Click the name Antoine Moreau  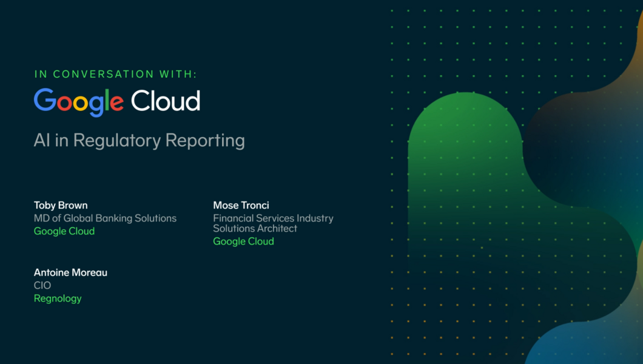tap(70, 272)
